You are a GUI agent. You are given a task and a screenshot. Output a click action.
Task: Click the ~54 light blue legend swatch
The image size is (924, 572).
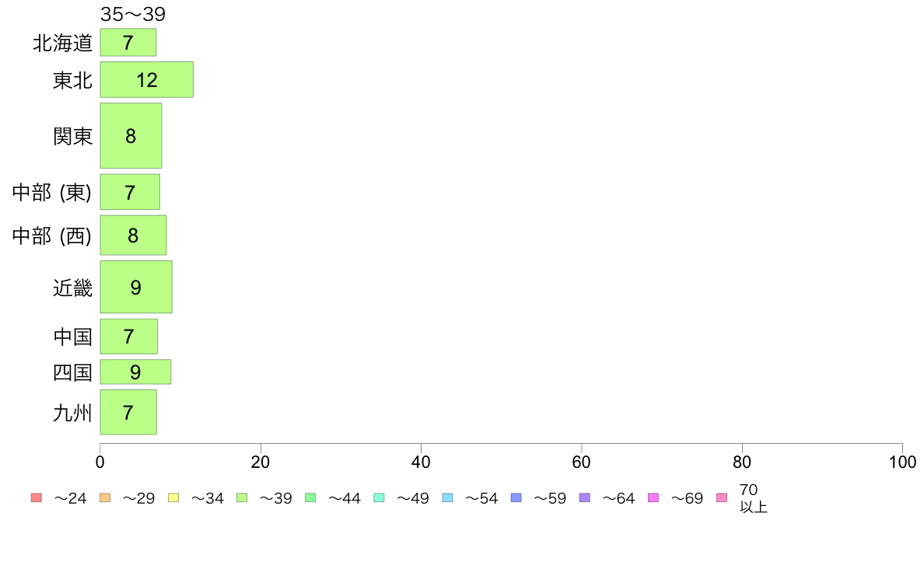coord(447,497)
